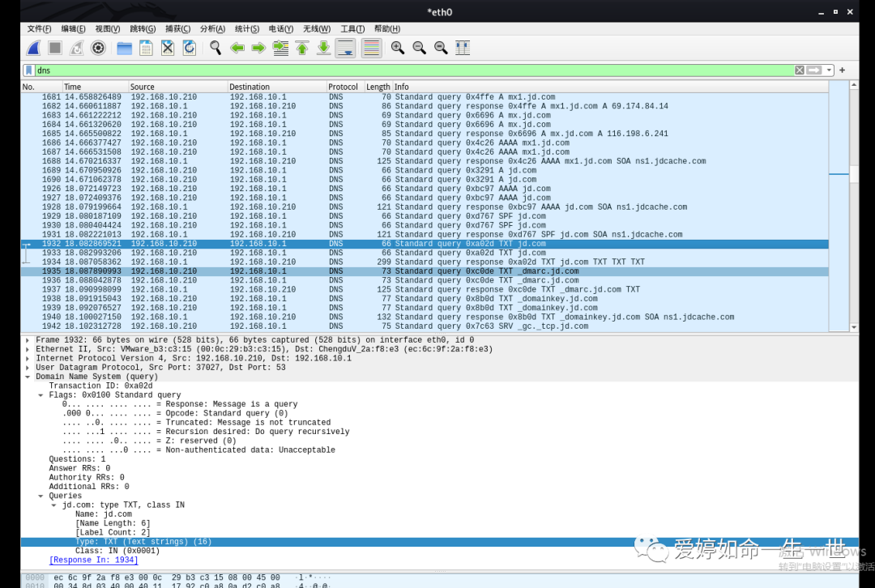Close the capture file
875x588 pixels.
(168, 48)
